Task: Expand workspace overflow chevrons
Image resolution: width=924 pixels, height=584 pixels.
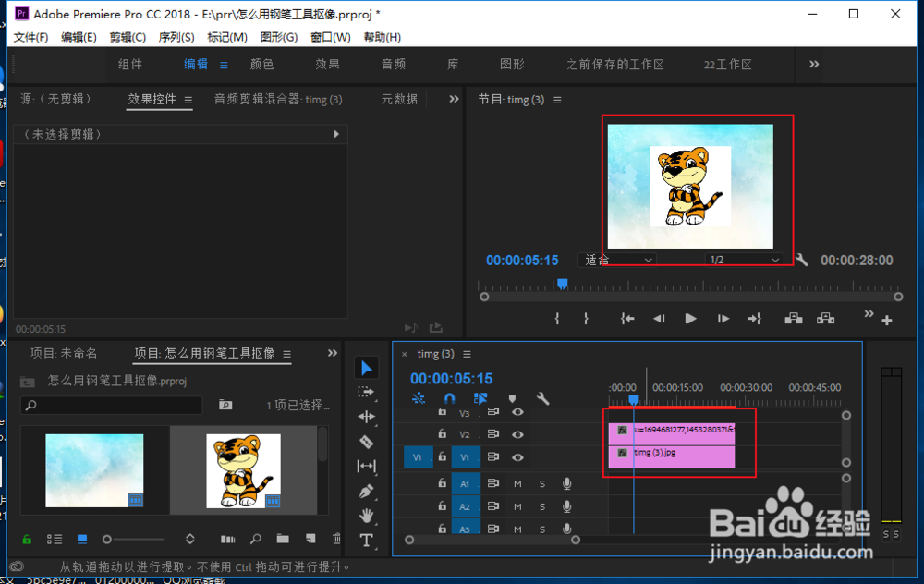Action: tap(814, 65)
